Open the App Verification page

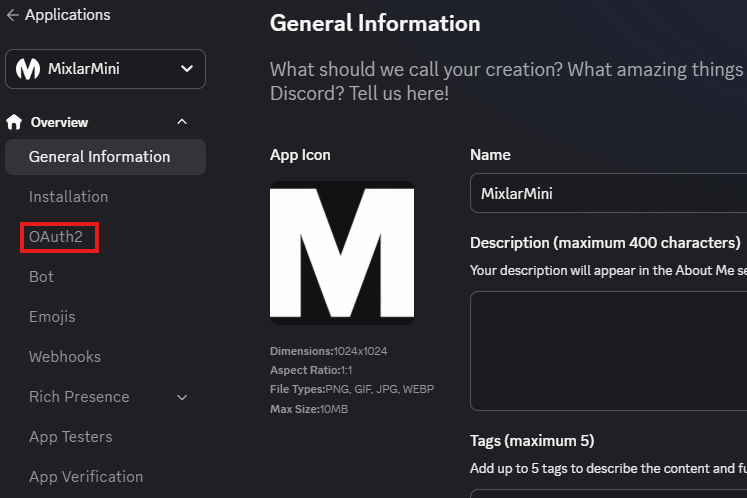(x=86, y=477)
